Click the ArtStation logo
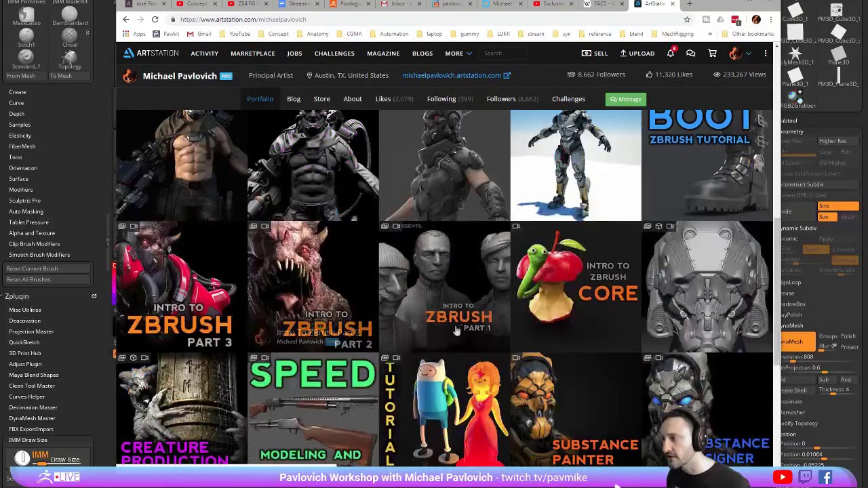868x488 pixels. click(x=151, y=53)
